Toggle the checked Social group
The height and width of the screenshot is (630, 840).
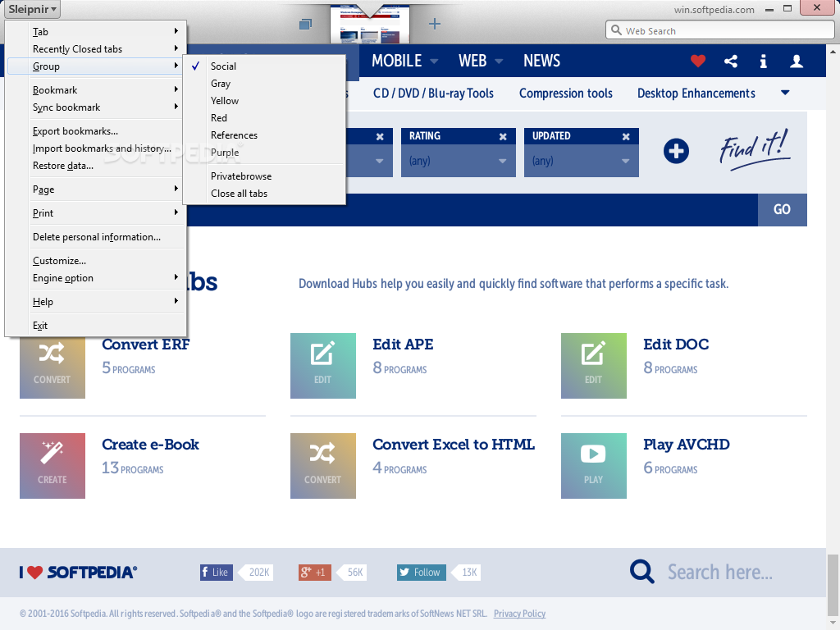(x=264, y=66)
